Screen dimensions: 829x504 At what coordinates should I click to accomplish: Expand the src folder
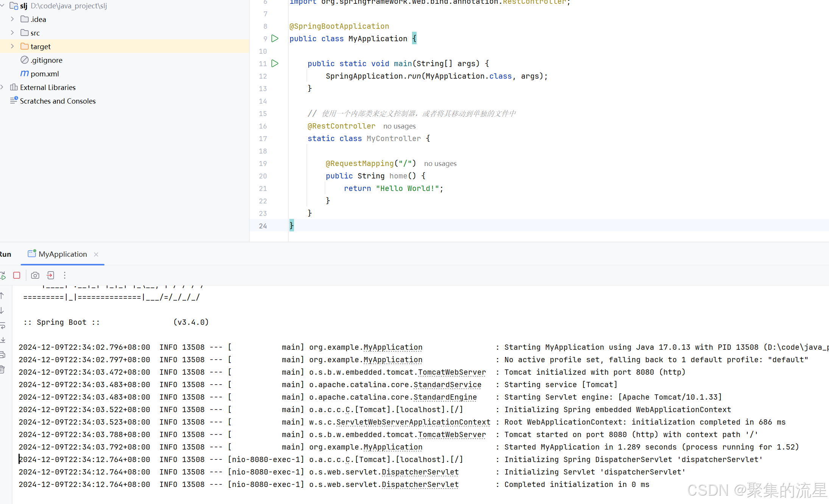(12, 33)
